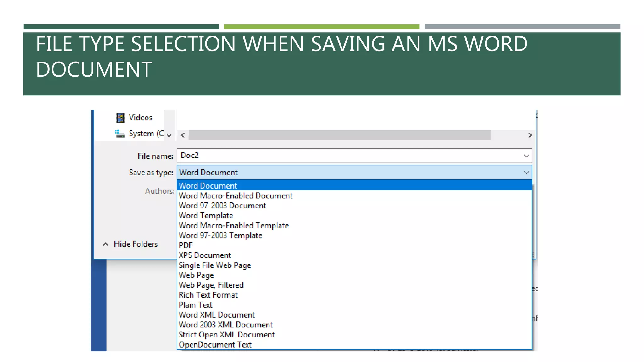
Task: Click the Authors label
Action: 159,191
